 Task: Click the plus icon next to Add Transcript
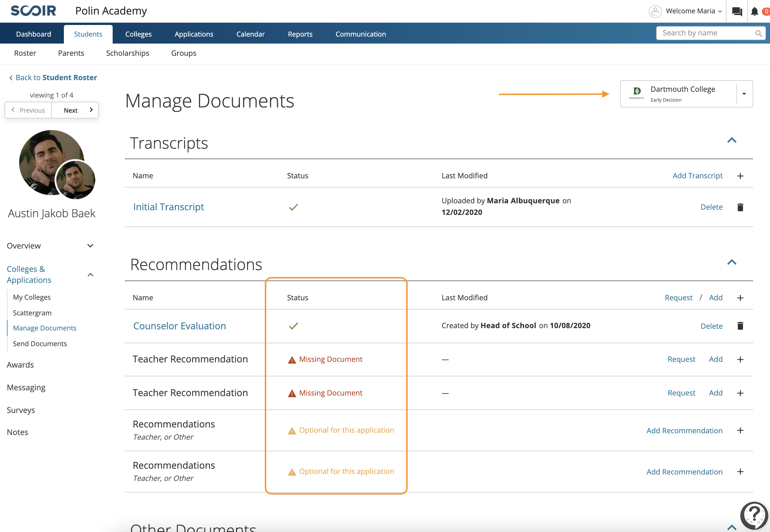740,176
